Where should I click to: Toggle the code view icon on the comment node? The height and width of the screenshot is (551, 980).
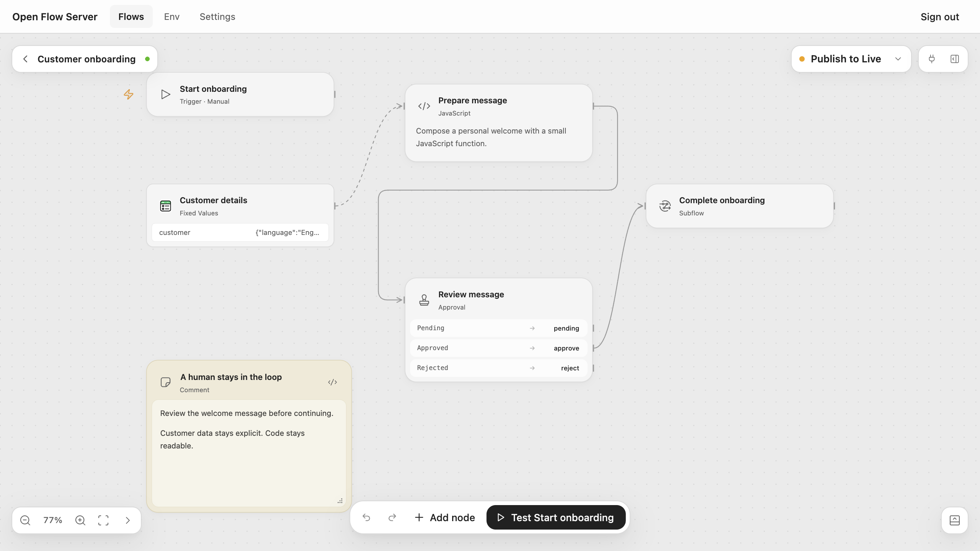[332, 382]
